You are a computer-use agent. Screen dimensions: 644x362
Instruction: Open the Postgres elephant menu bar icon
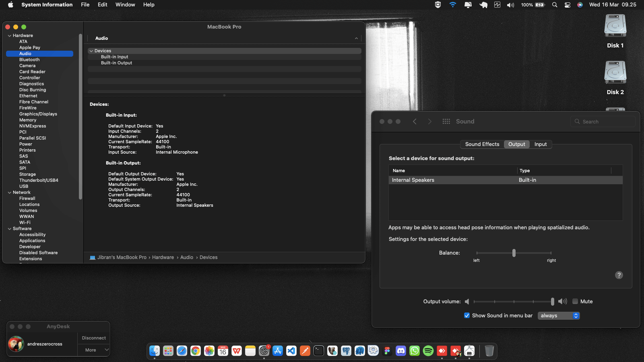coord(483,5)
